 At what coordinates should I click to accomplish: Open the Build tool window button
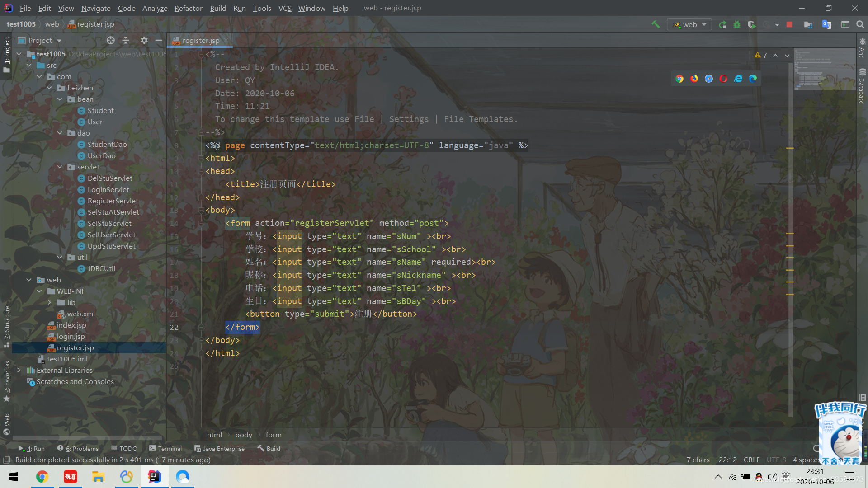click(269, 449)
